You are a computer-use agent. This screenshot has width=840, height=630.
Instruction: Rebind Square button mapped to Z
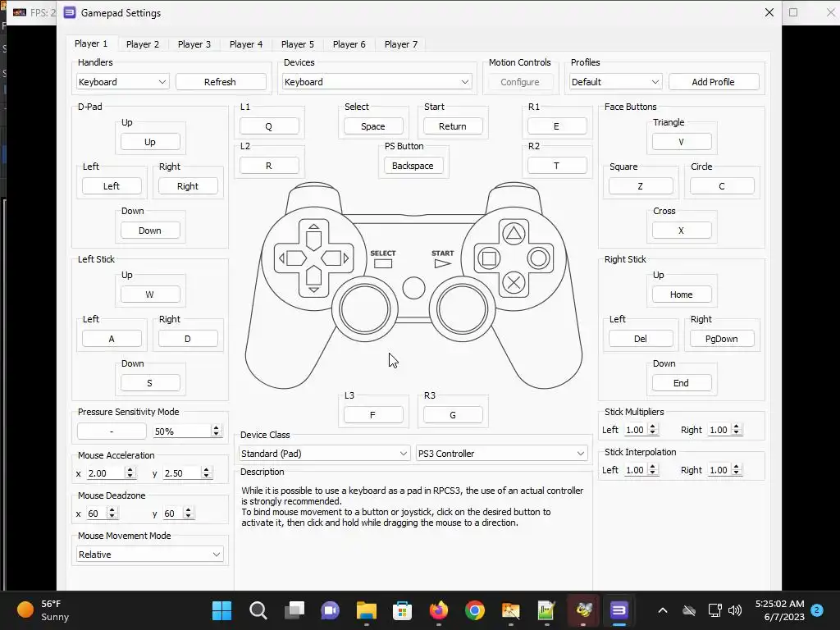coord(641,186)
